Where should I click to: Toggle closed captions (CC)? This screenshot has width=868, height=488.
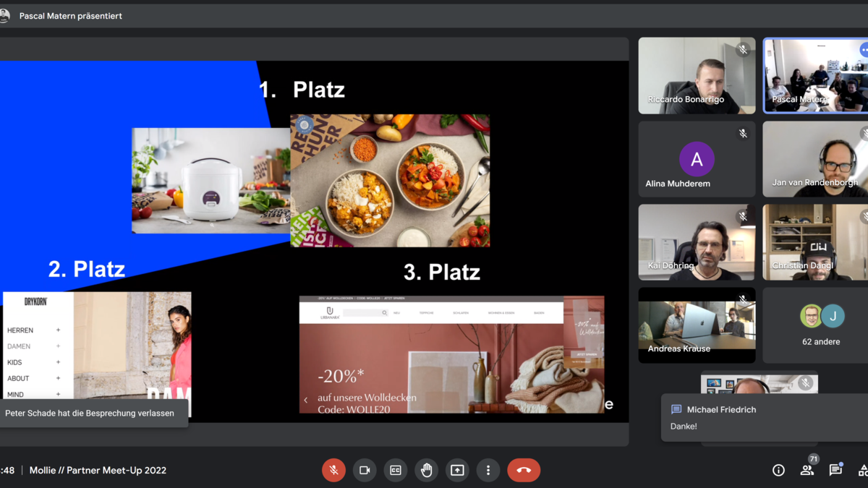pos(396,470)
